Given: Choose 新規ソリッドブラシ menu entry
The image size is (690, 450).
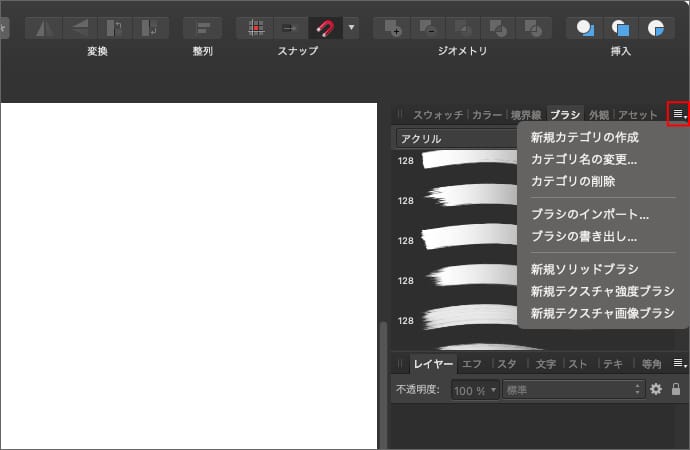Looking at the screenshot, I should pos(584,269).
